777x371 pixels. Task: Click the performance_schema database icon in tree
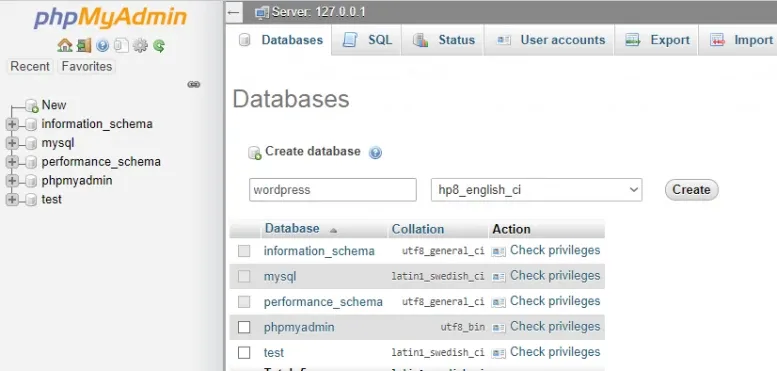31,162
